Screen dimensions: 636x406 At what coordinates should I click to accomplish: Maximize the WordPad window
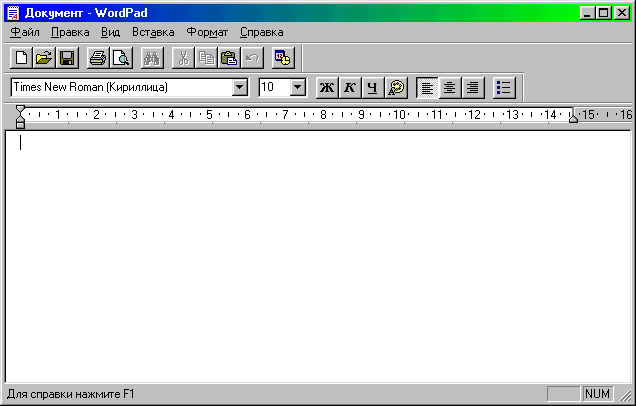pos(604,13)
